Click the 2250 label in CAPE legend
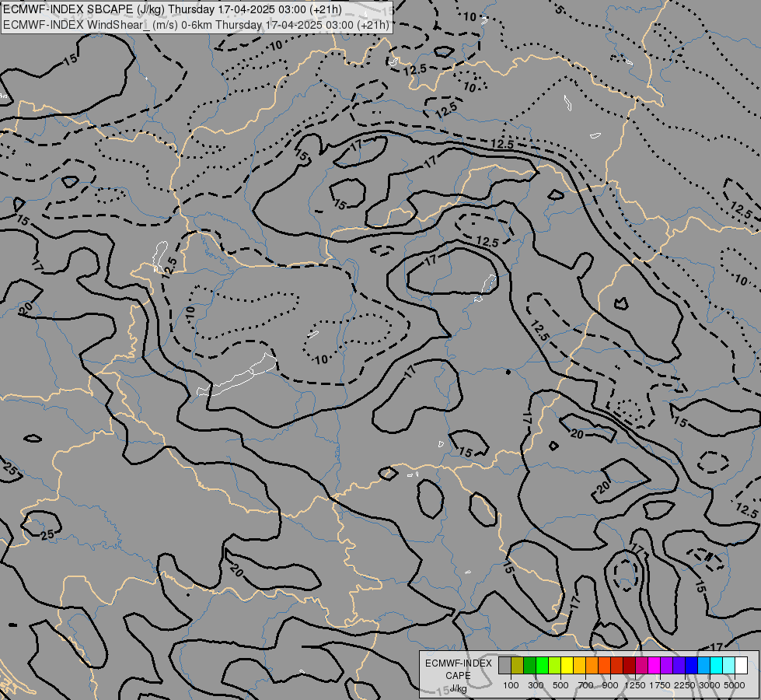The height and width of the screenshot is (700, 761). tap(685, 685)
